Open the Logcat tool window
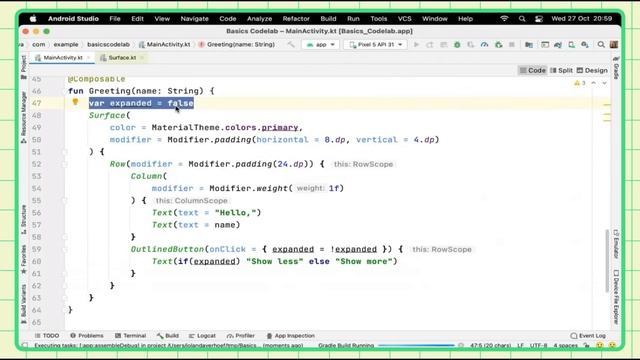Image resolution: width=640 pixels, height=360 pixels. 202,336
